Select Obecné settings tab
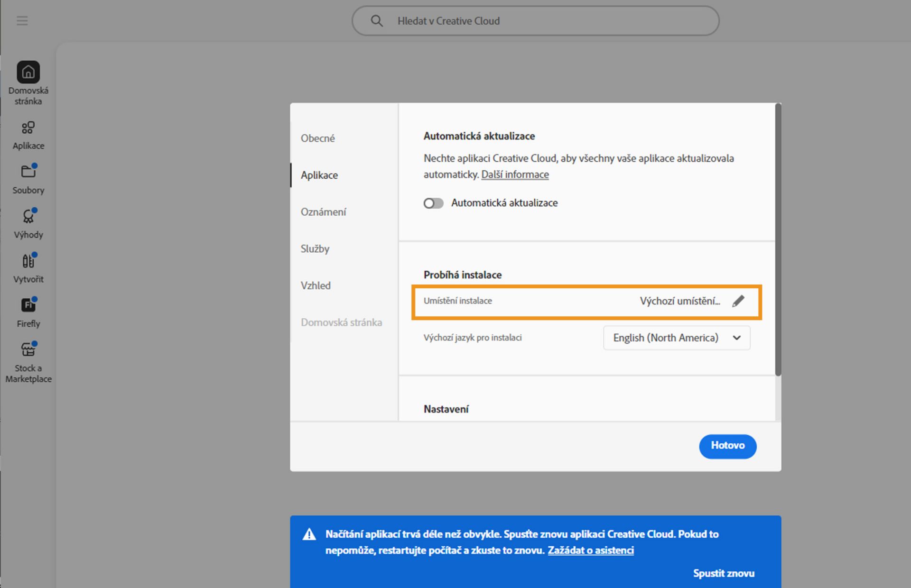 pyautogui.click(x=317, y=138)
